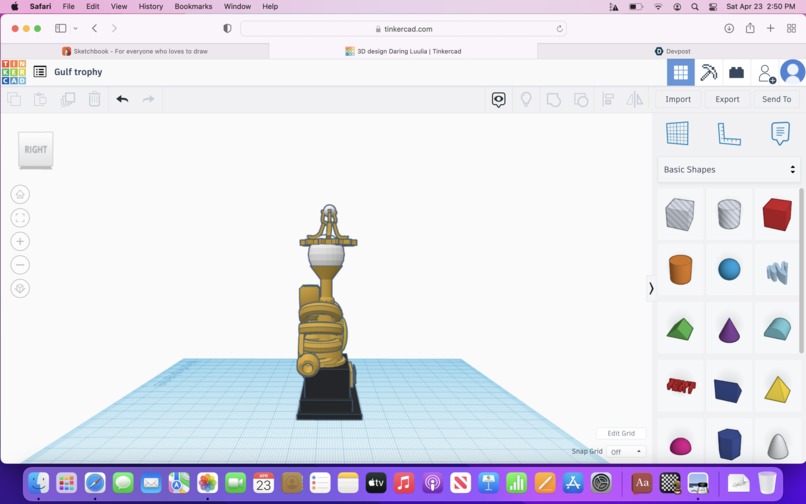
Task: Select the striped Box hole shape
Action: [x=680, y=214]
